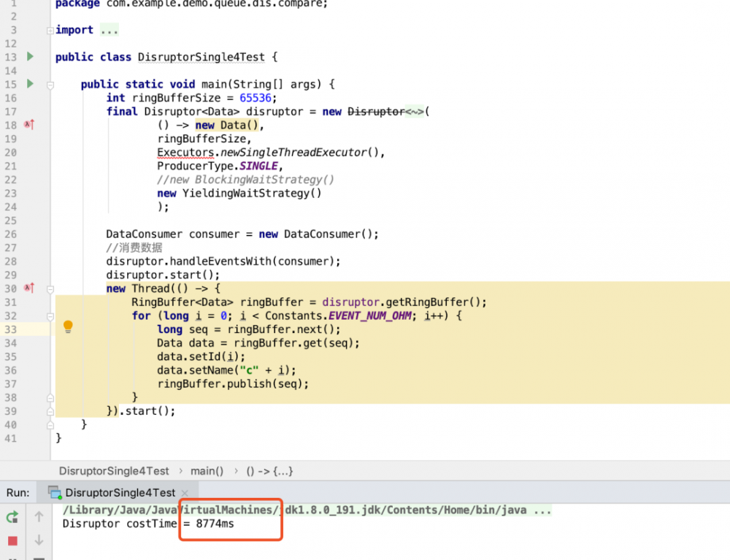
Task: Click EVENT_NUM_OHM constant on line 32
Action: point(370,316)
